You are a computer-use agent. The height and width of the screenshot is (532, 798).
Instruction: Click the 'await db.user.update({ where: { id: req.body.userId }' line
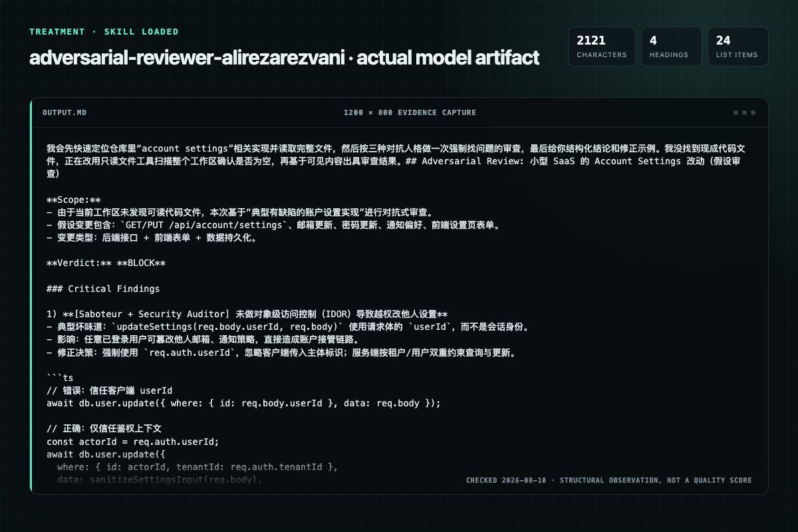click(x=243, y=404)
